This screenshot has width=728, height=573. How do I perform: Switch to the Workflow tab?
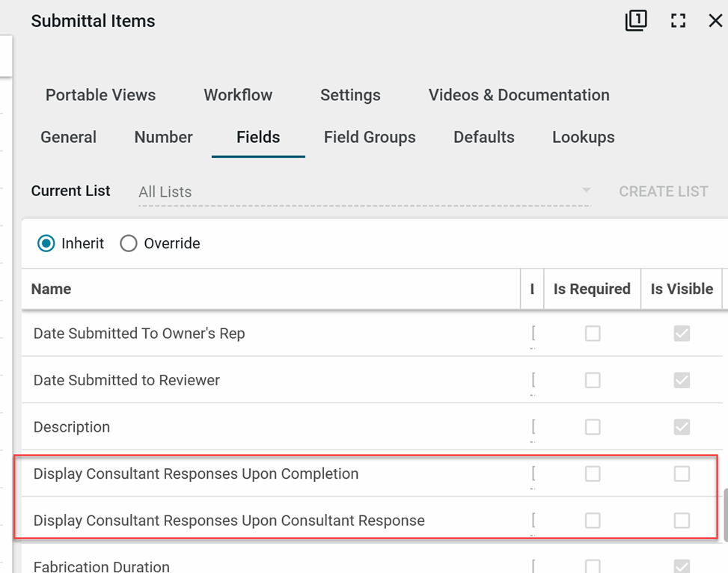click(238, 95)
